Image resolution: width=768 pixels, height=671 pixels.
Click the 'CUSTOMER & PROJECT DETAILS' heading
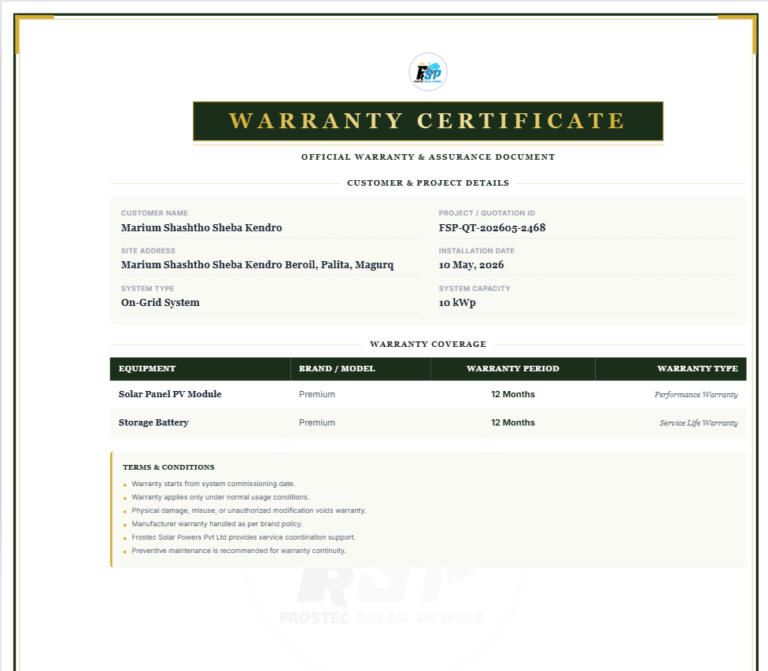(428, 183)
